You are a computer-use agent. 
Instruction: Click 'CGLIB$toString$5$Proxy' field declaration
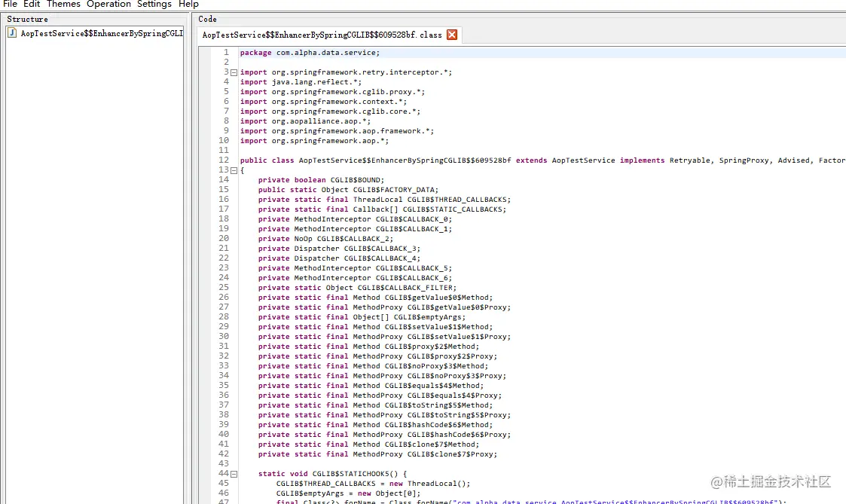click(x=384, y=415)
